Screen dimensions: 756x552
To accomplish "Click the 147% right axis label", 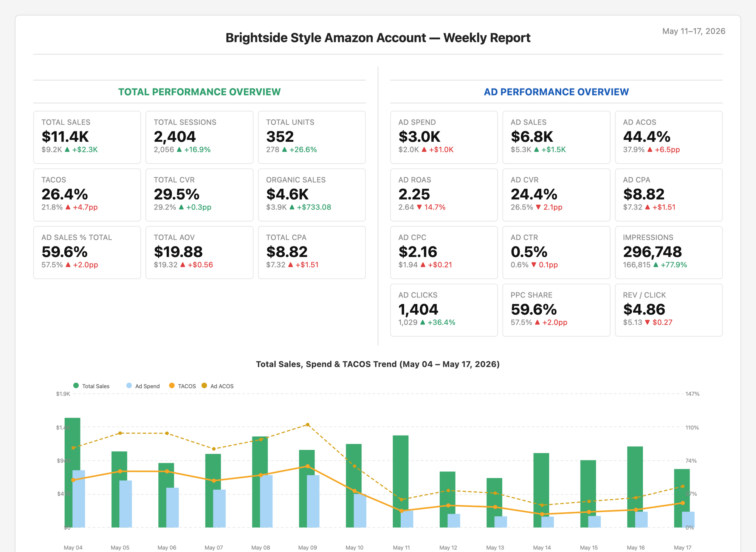I will 692,394.
